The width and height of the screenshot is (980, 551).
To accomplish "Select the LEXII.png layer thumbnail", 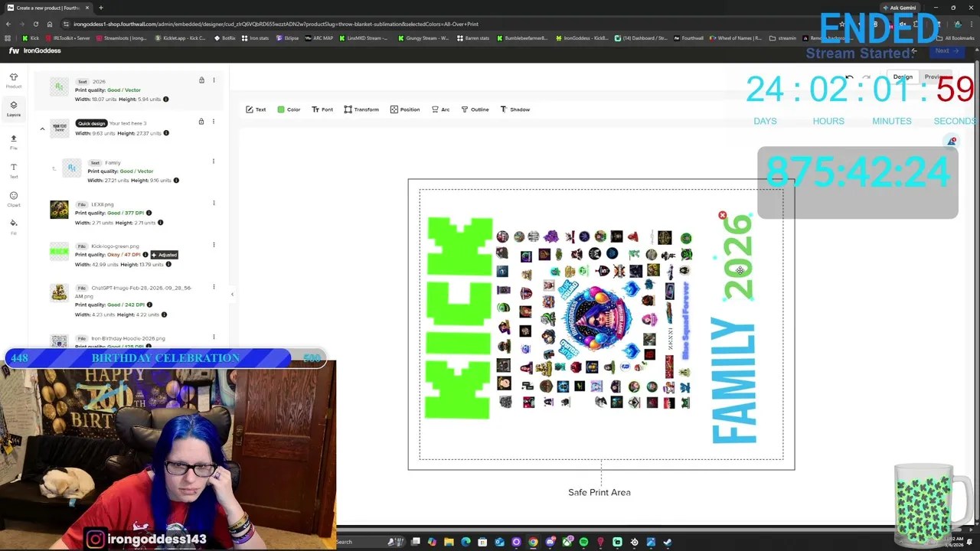I will click(x=59, y=210).
